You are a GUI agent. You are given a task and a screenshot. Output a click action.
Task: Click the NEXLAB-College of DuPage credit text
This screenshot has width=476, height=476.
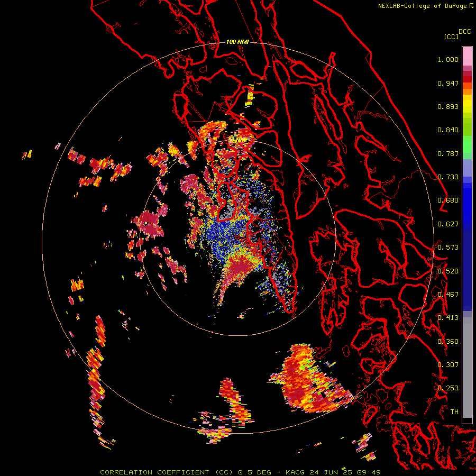(x=422, y=6)
